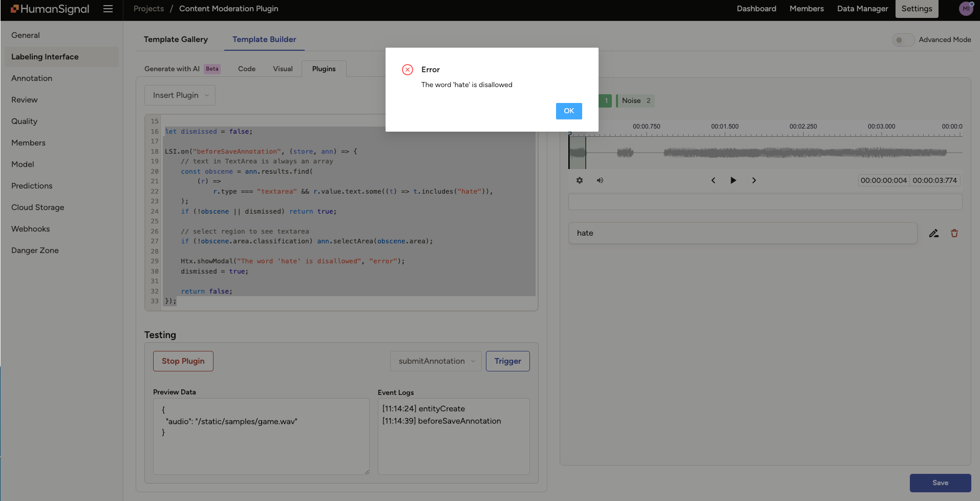Screen dimensions: 980x501
Task: Open the hamburger menu in header
Action: coord(108,9)
